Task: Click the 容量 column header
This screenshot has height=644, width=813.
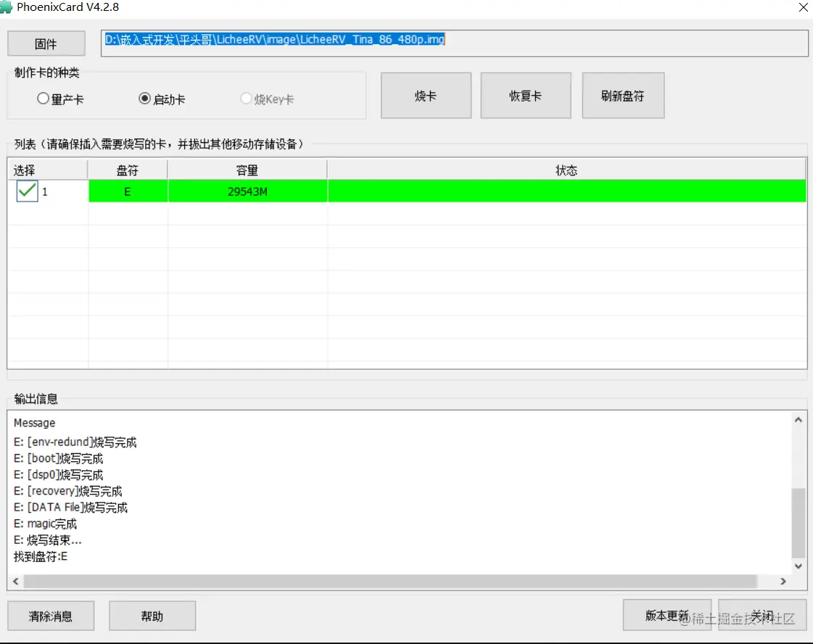Action: 247,170
